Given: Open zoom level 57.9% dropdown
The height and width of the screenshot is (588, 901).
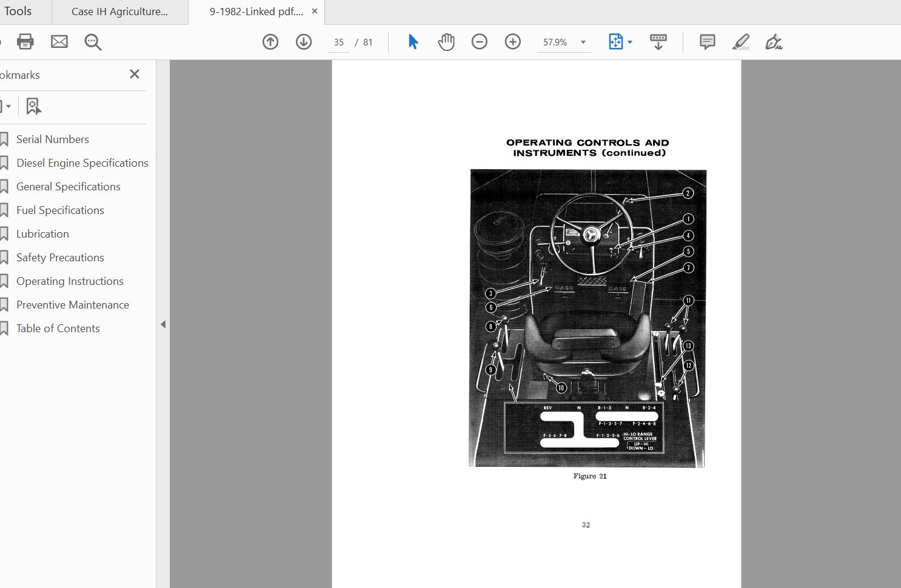Looking at the screenshot, I should 583,42.
